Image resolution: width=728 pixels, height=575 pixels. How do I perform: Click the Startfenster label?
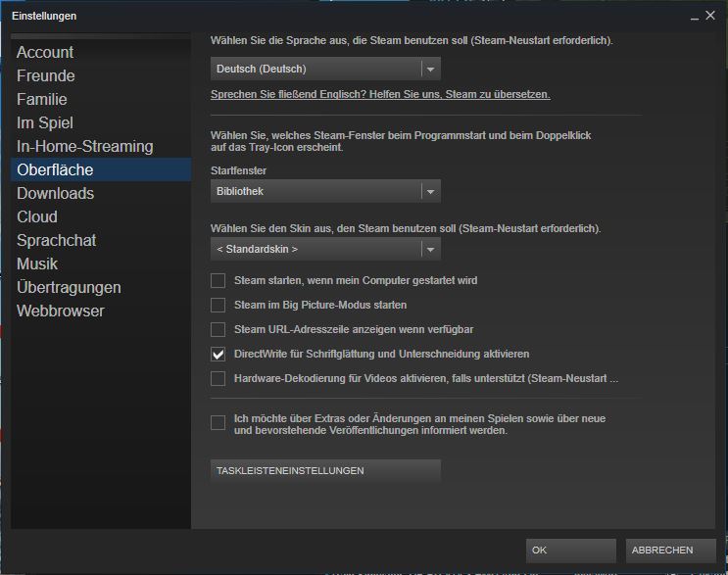pos(239,170)
